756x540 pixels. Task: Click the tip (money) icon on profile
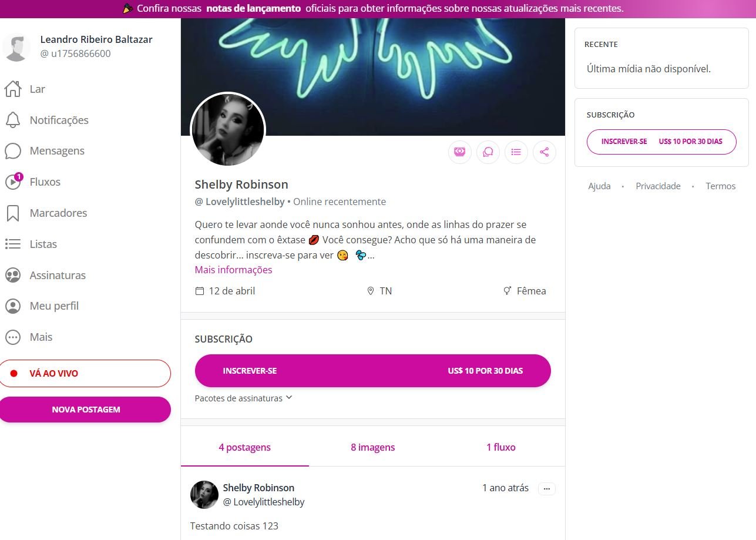pyautogui.click(x=459, y=152)
